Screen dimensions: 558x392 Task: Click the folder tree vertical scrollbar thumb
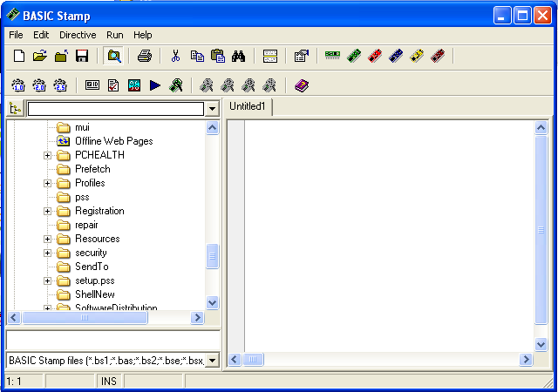[x=213, y=256]
